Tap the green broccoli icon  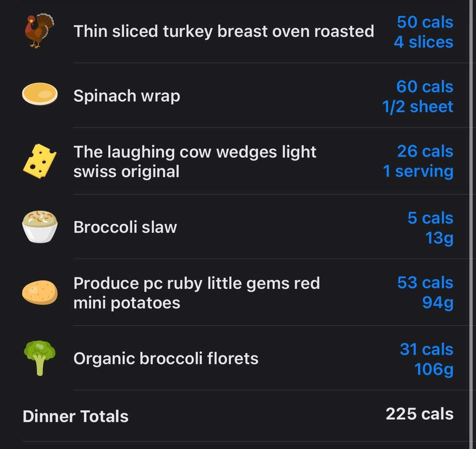click(x=40, y=358)
